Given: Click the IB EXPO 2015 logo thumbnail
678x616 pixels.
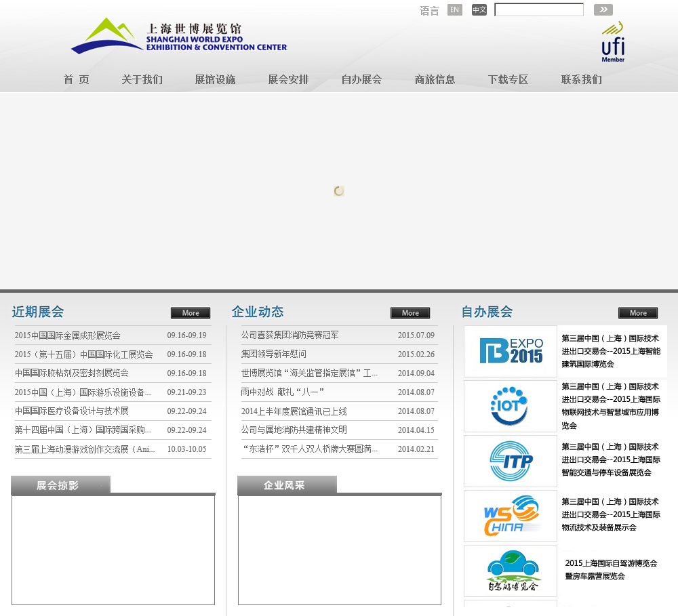Looking at the screenshot, I should tap(511, 351).
